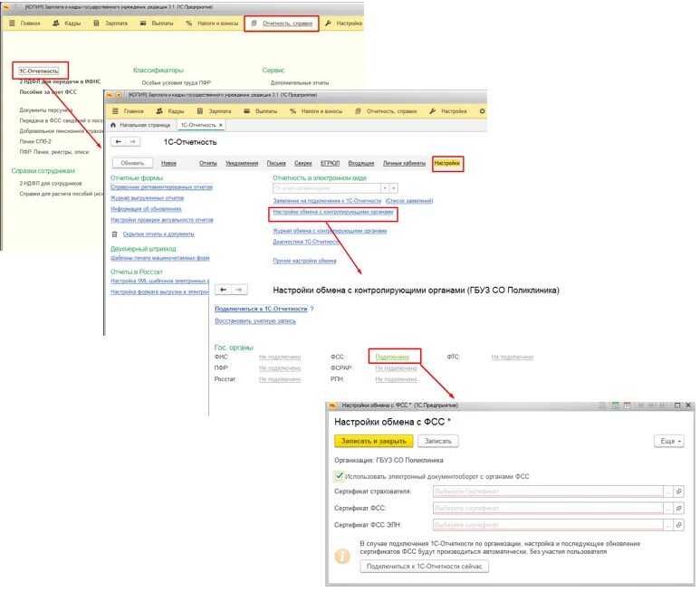Open the ЕГРЮЛ section
This screenshot has width=700, height=591.
[x=331, y=163]
